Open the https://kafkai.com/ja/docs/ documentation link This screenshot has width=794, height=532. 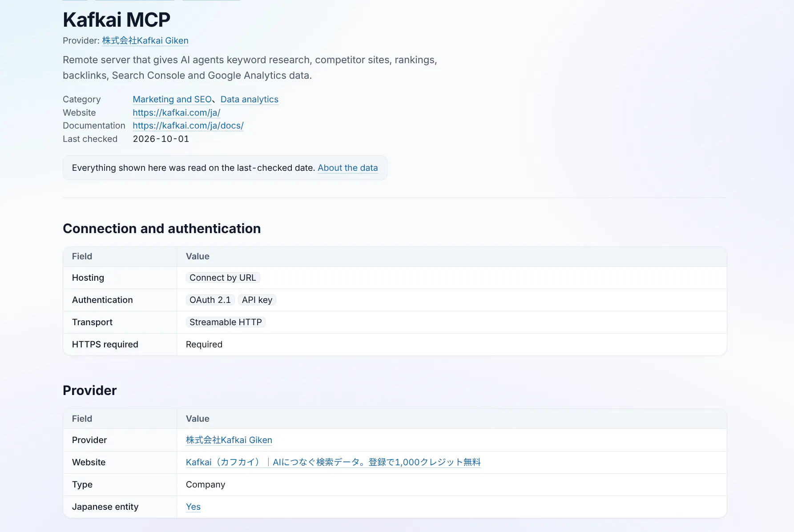coord(188,125)
